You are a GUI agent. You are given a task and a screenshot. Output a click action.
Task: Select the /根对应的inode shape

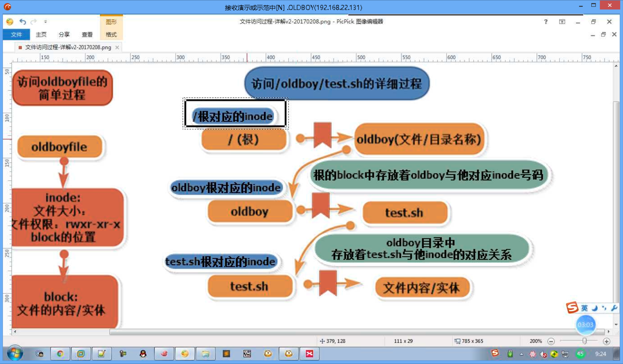pos(233,116)
